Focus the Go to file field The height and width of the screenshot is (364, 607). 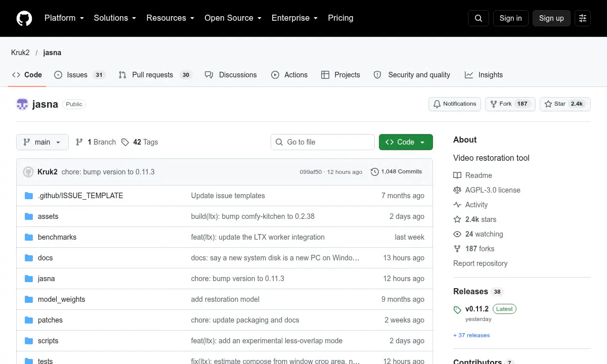tap(323, 142)
